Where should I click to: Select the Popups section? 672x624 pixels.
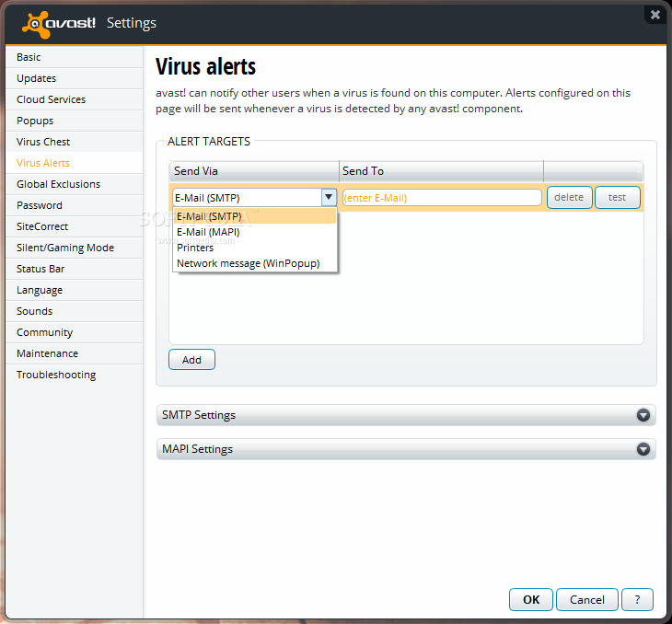tap(75, 121)
